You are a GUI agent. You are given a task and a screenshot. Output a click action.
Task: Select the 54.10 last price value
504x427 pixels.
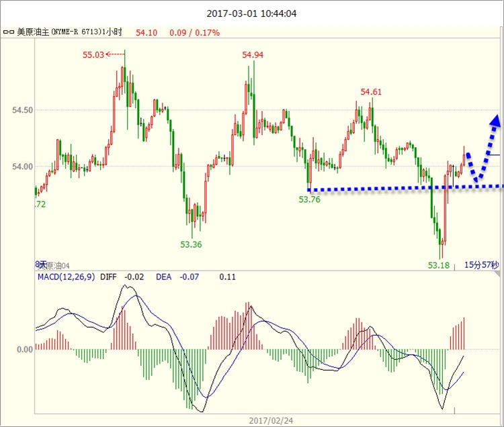click(146, 32)
